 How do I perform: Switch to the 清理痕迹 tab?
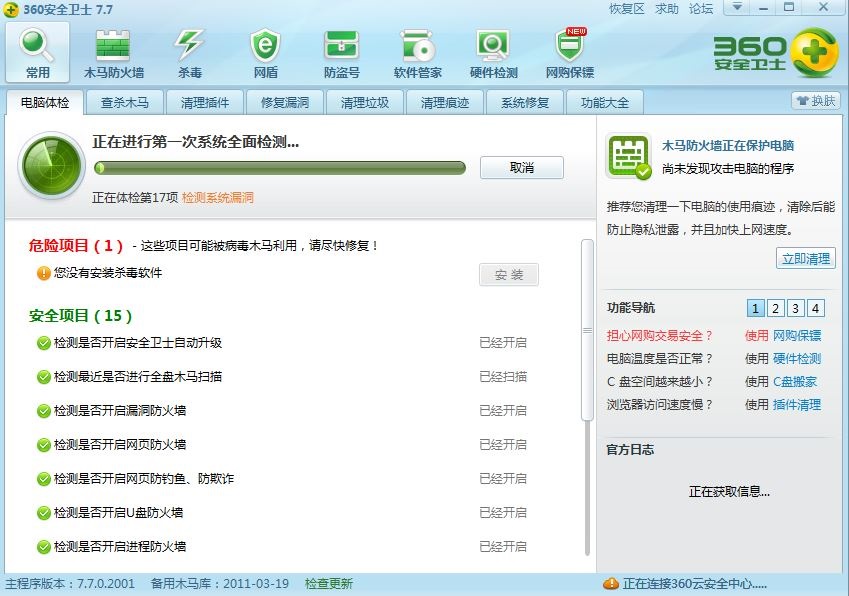click(444, 101)
